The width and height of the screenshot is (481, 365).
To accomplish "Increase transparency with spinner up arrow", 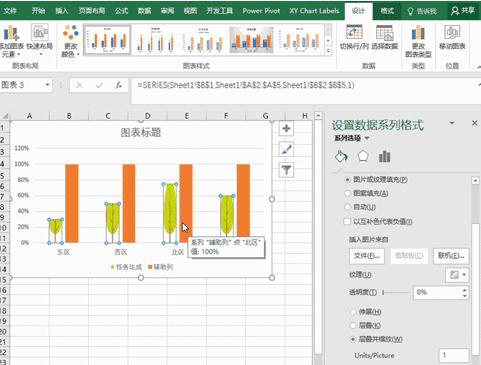I will click(465, 290).
